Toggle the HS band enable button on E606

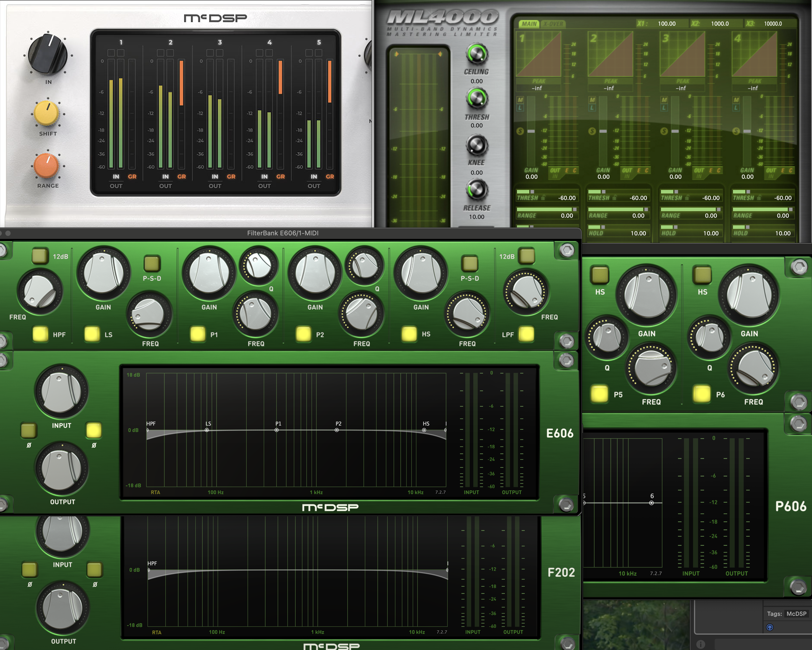[x=409, y=334]
